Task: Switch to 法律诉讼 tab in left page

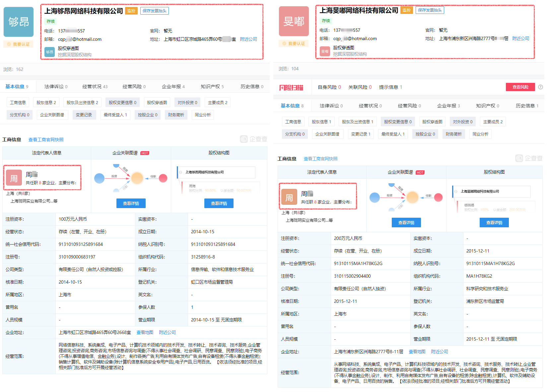Action: coord(56,86)
